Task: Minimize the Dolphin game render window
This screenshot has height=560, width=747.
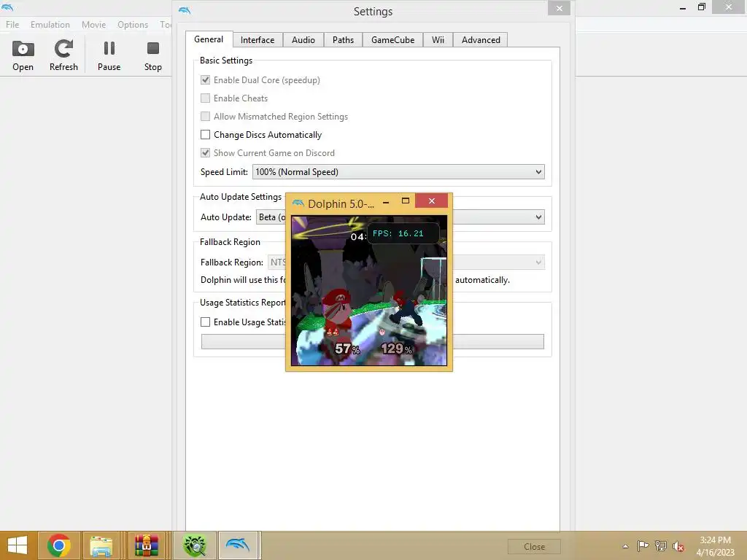Action: [386, 202]
